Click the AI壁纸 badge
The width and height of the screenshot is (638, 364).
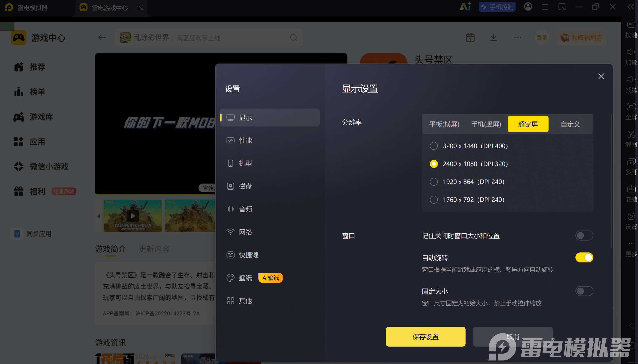pyautogui.click(x=270, y=278)
